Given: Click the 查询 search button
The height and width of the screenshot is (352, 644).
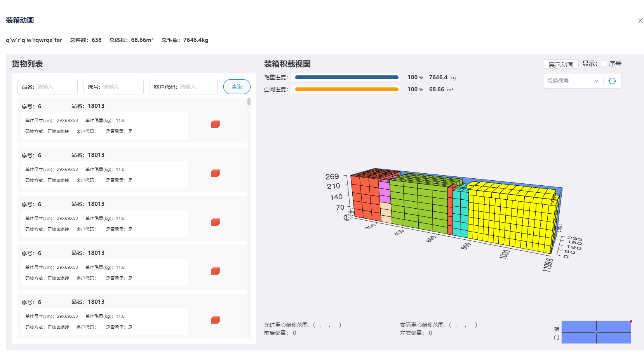Looking at the screenshot, I should [237, 87].
